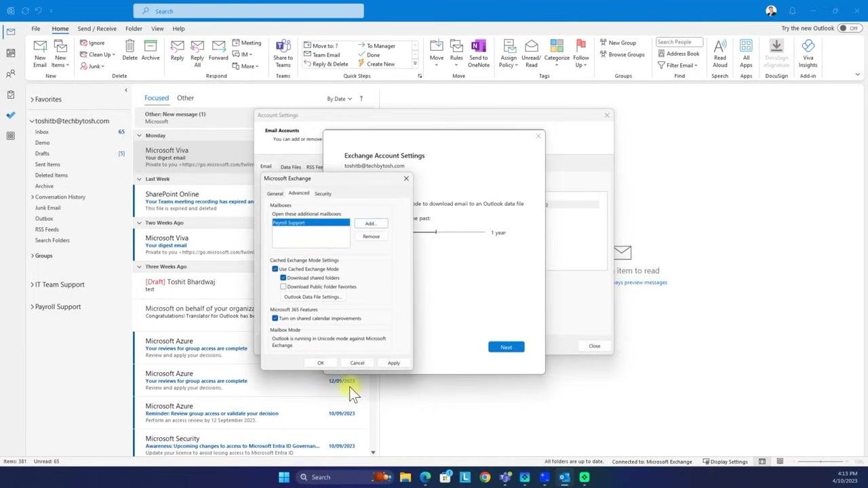Toggle Use Cached Exchange Mode checkbox
Image resolution: width=868 pixels, height=488 pixels.
point(275,269)
